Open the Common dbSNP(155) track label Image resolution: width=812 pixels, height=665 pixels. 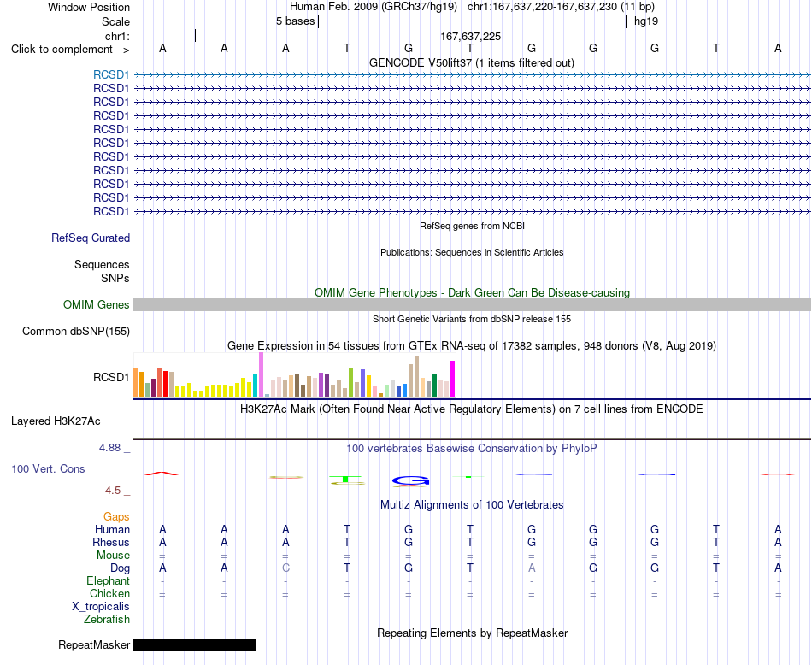click(75, 331)
